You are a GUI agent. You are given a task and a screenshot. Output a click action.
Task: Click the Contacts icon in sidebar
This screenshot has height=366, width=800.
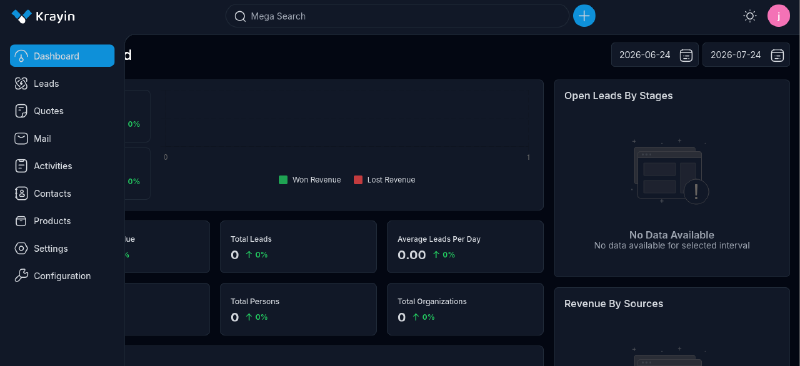[21, 193]
